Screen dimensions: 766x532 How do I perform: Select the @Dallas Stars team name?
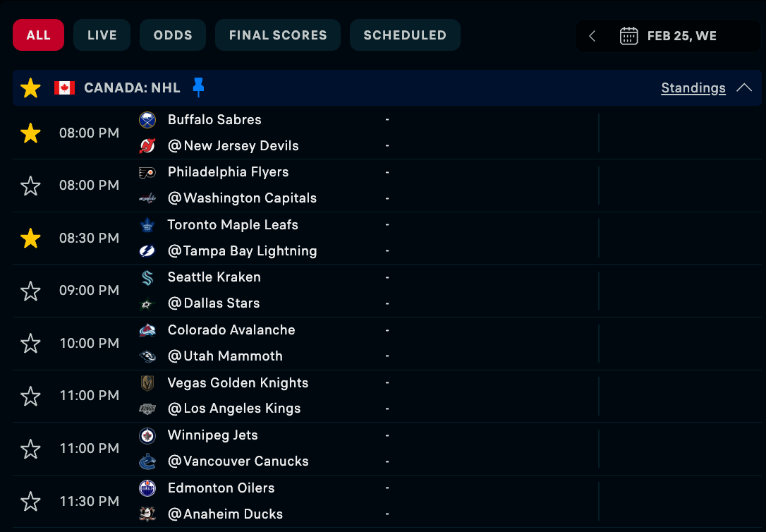coord(214,303)
